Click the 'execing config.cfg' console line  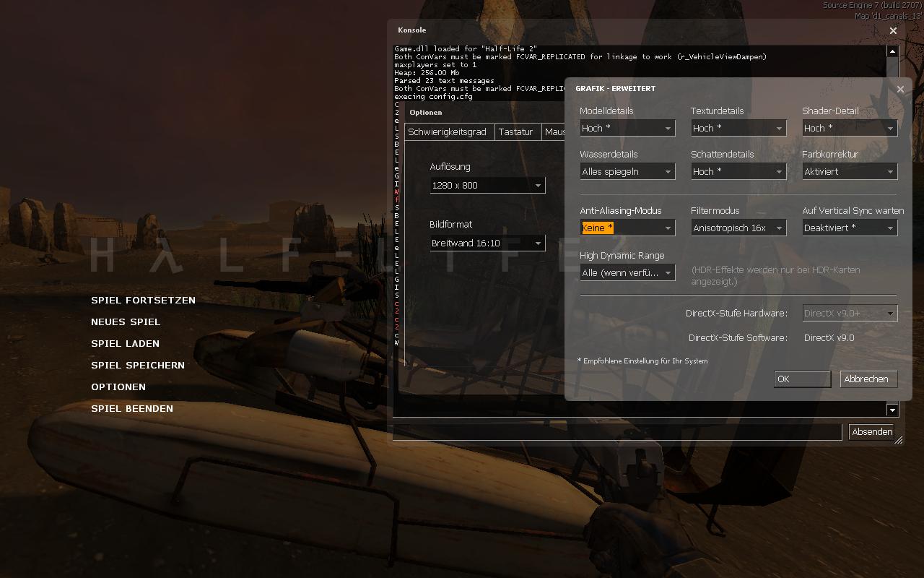[433, 96]
